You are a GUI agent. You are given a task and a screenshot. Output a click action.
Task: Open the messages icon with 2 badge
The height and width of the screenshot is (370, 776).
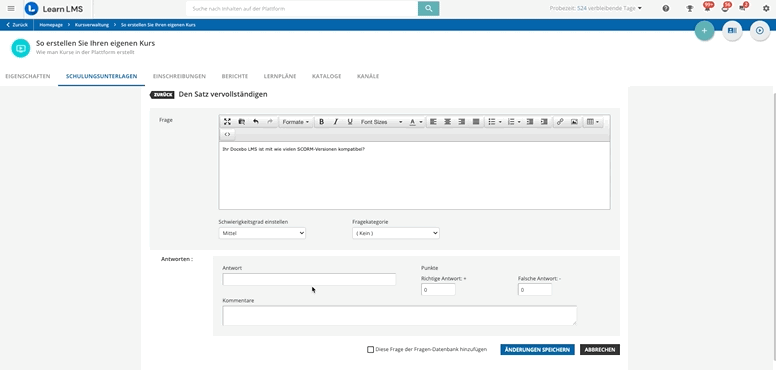pos(743,7)
